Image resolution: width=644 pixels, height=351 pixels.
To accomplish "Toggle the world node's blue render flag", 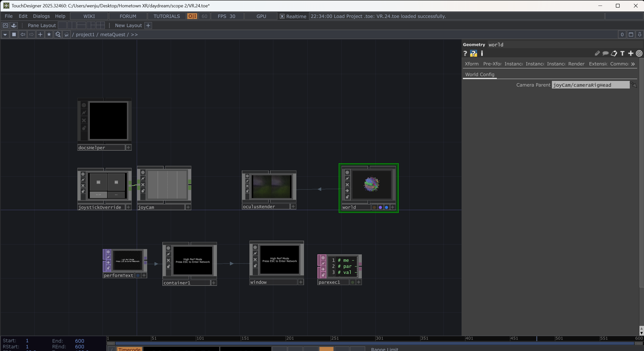I will coord(386,207).
